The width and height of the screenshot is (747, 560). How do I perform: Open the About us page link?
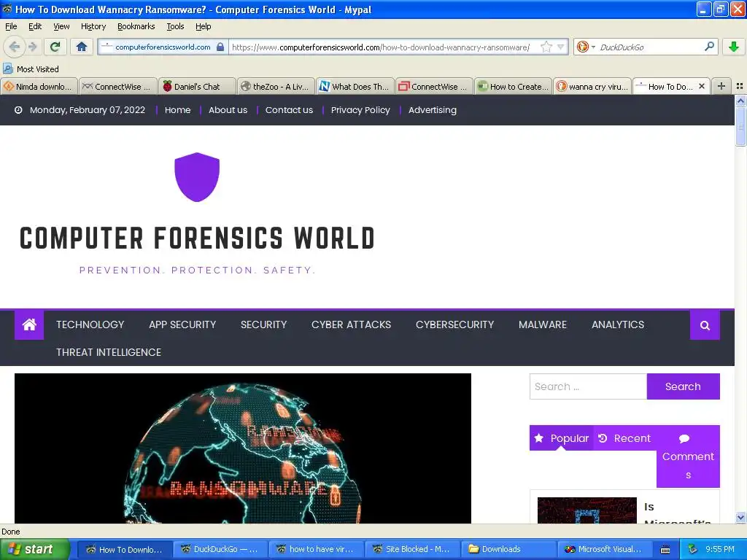point(228,110)
